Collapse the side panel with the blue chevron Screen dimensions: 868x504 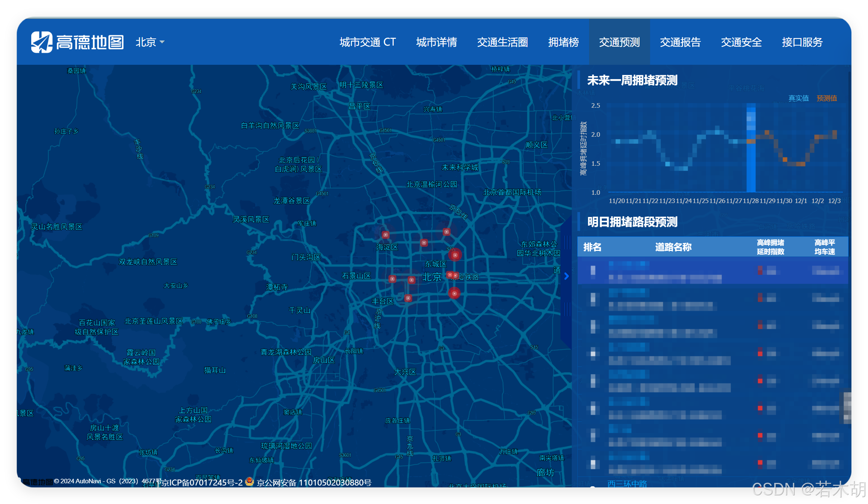(x=566, y=276)
